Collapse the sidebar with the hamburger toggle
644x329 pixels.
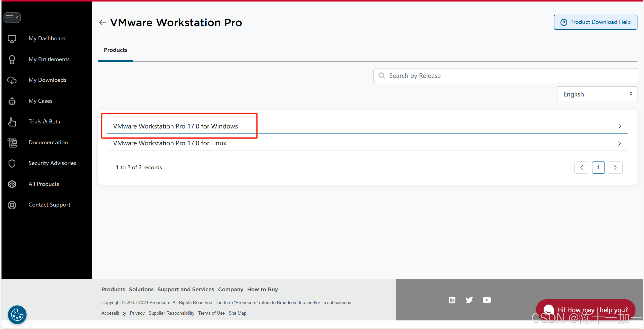(x=12, y=18)
